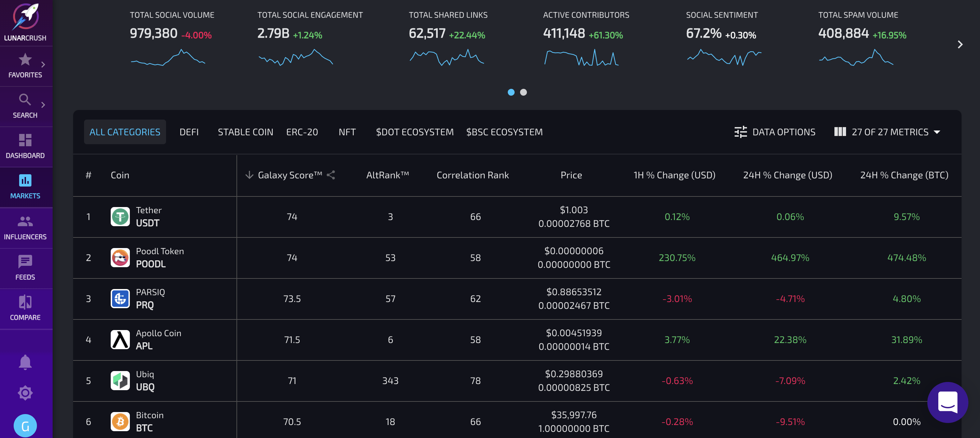Viewport: 980px width, 438px height.
Task: Switch to the $BSC Ecosystem tab
Action: 504,132
